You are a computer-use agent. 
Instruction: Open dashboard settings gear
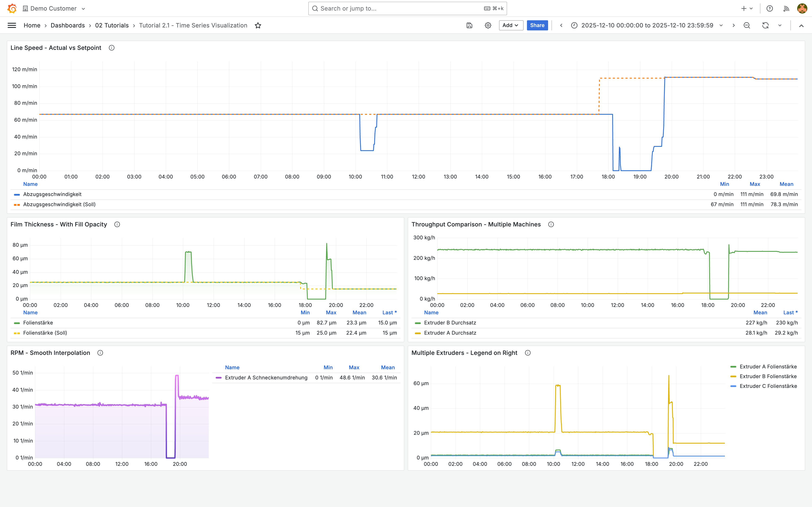[x=488, y=26]
